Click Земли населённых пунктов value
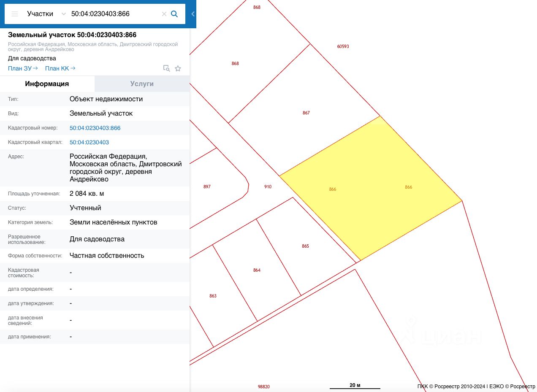The width and height of the screenshot is (537, 392). [x=114, y=222]
